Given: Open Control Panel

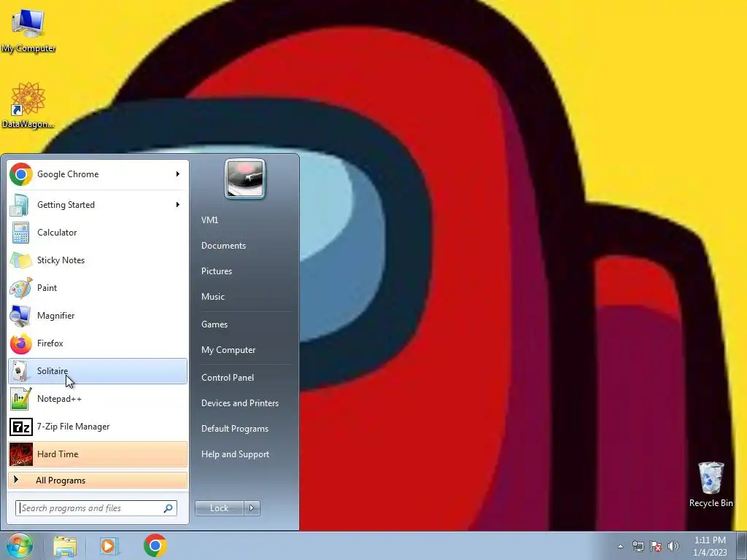Looking at the screenshot, I should 228,378.
